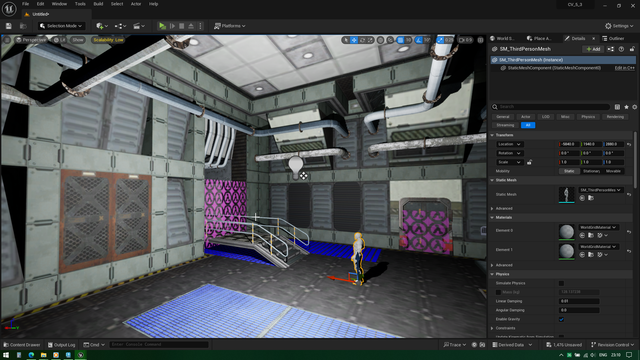Open the Build menu
Image resolution: width=640 pixels, height=360 pixels.
98,4
